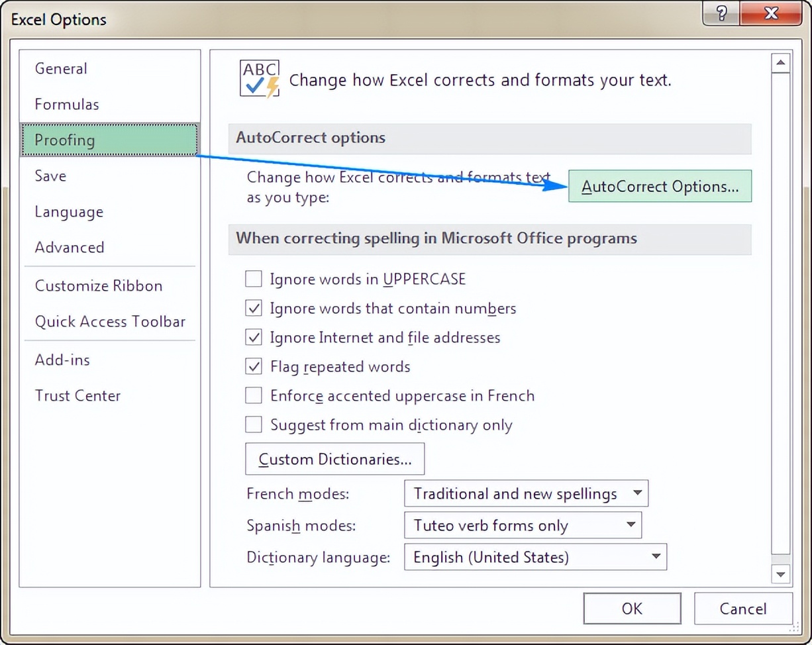Screen dimensions: 812x645
Task: Click the scrollbar down arrow
Action: pos(781,574)
